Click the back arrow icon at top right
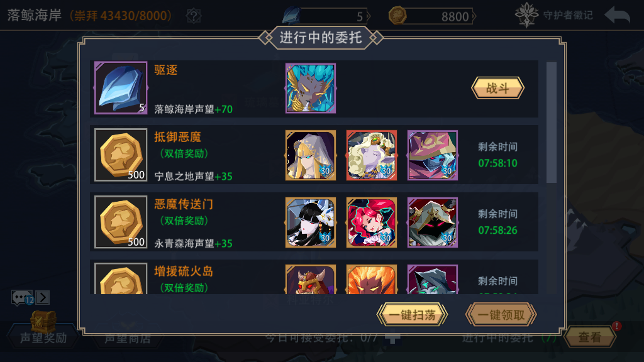Screen dimensions: 644x362 point(618,16)
